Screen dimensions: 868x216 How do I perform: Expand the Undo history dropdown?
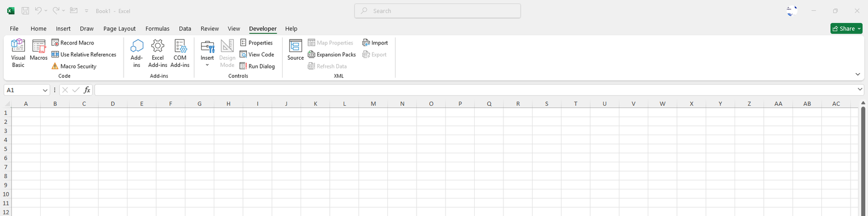tap(46, 11)
